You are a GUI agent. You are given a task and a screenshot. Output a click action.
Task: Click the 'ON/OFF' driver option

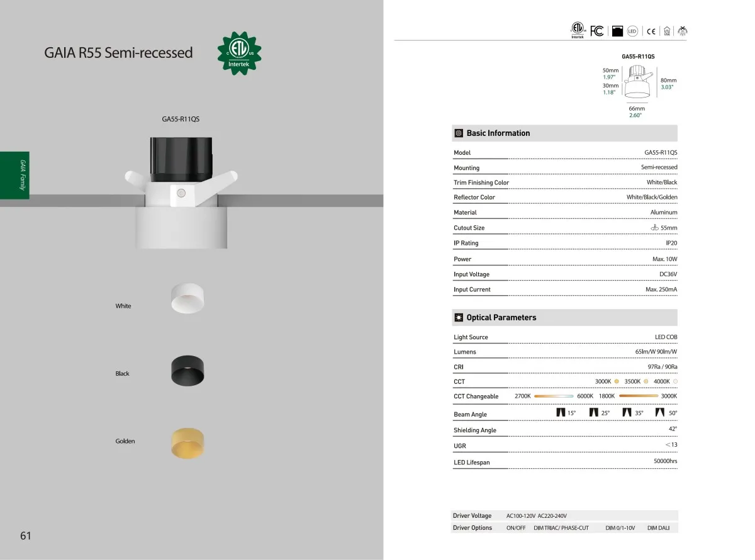[x=516, y=528]
